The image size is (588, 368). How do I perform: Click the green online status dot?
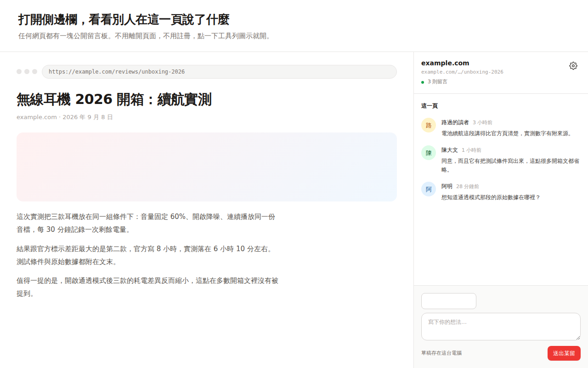423,82
